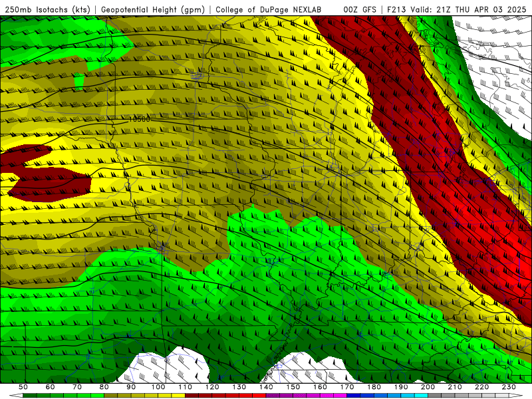532x399 pixels.
Task: Click the '180' value on the color scale
Action: coord(374,387)
